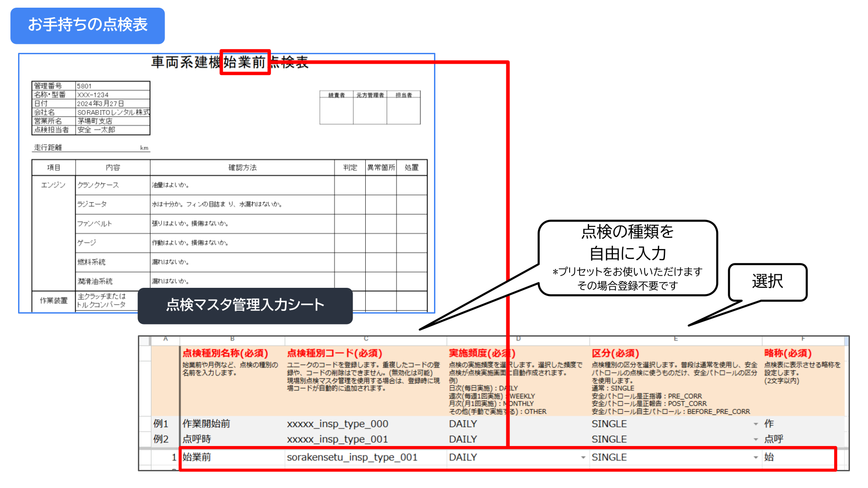The height and width of the screenshot is (488, 868).
Task: Click the お手持ちの点検表 blue label
Action: coord(88,25)
